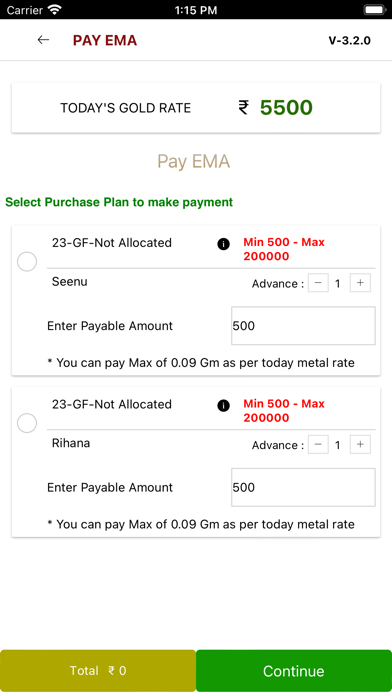Open info icon for Rihana's plan

[x=223, y=405]
